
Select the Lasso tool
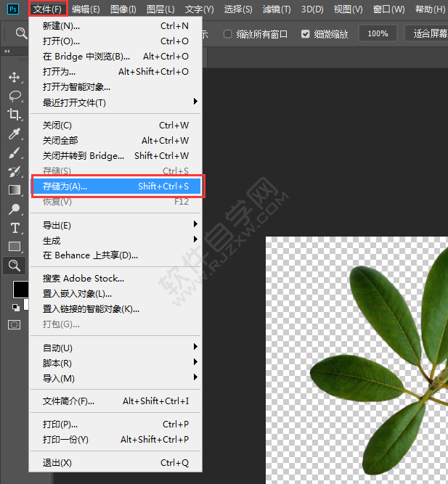tap(15, 96)
